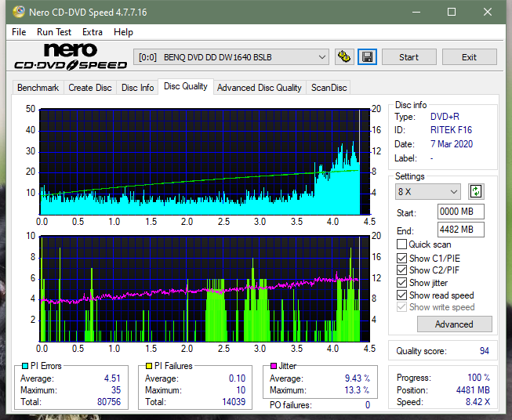
Task: Click the PI Errors graph area
Action: pyautogui.click(x=205, y=162)
